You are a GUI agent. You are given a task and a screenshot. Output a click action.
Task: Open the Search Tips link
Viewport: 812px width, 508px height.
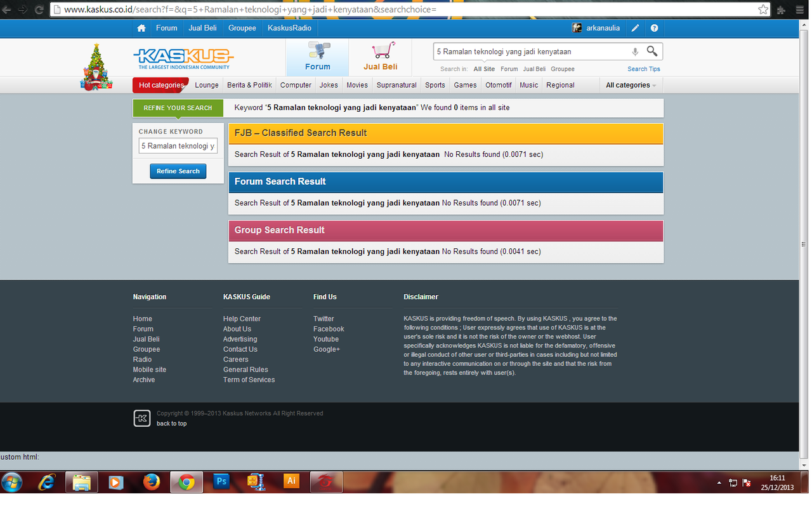pos(644,69)
